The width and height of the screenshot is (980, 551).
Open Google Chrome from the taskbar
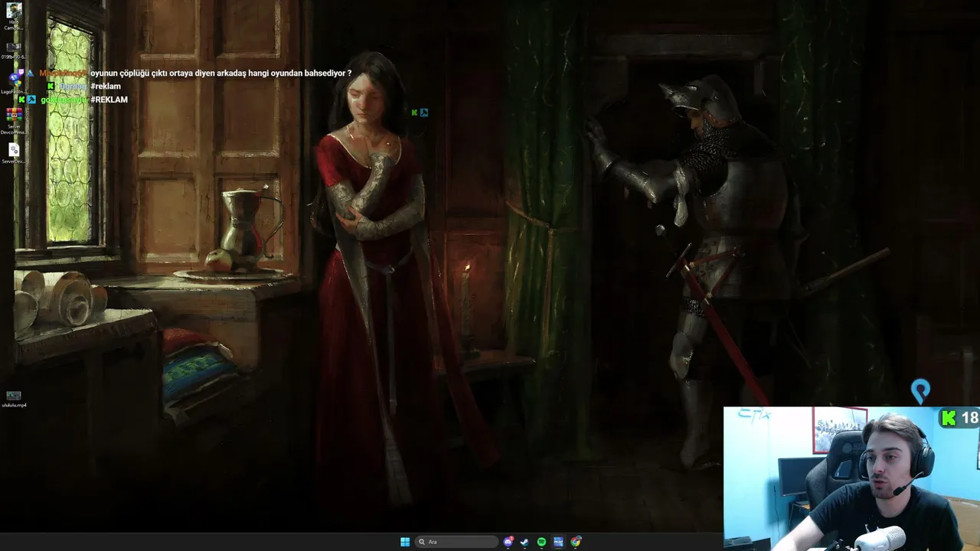pyautogui.click(x=576, y=542)
